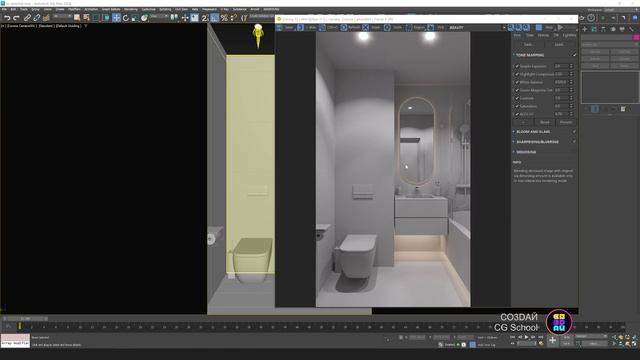Activate the Select and Rotate tool
Image resolution: width=640 pixels, height=360 pixels.
(126, 18)
